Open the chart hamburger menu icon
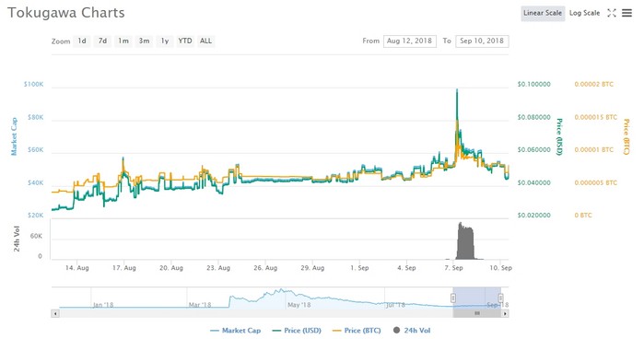The image size is (644, 339). click(x=626, y=13)
